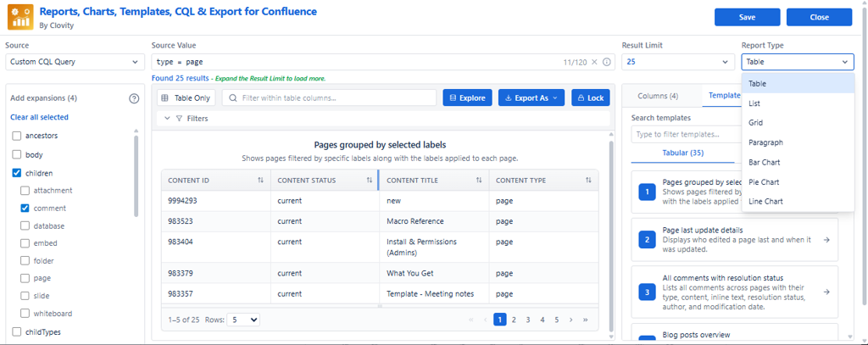Click the Lock button
The height and width of the screenshot is (345, 868).
(591, 98)
